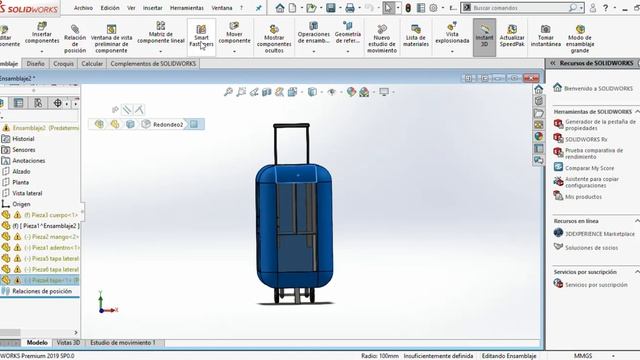Start Nuevo estudio de movimiento
This screenshot has width=640, height=360.
pos(382,39)
